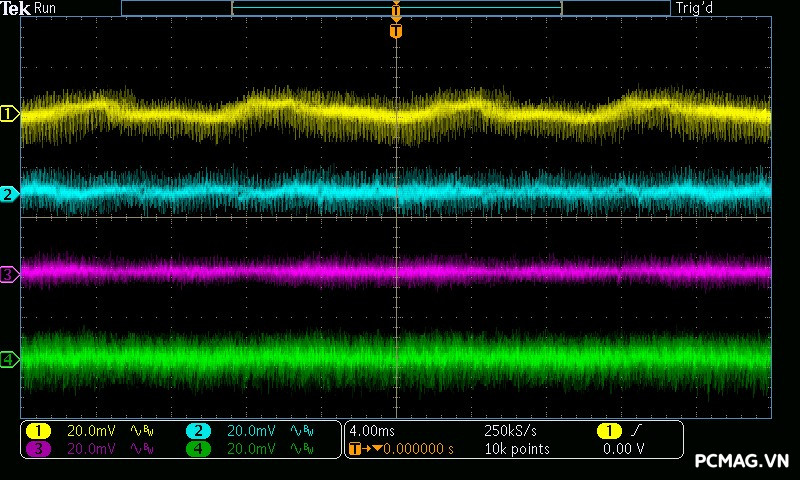Select the cyan channel 2 badge

(x=198, y=431)
